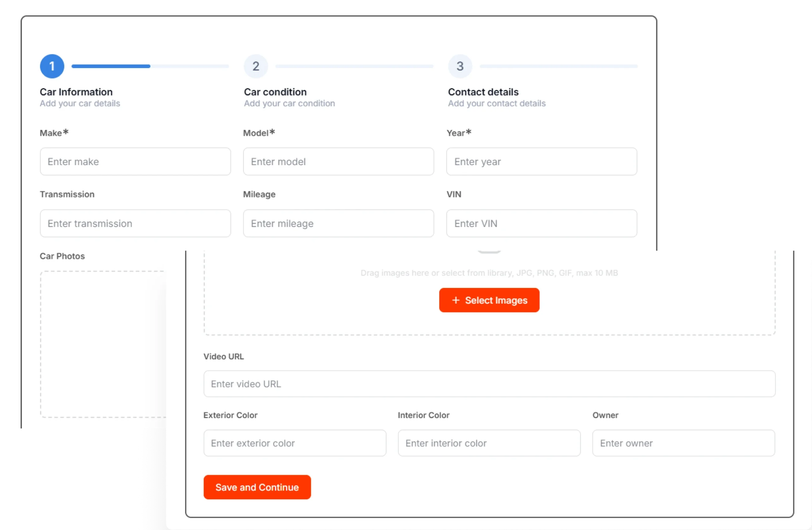The width and height of the screenshot is (812, 530).
Task: Click the Enter video URL field
Action: pyautogui.click(x=489, y=384)
